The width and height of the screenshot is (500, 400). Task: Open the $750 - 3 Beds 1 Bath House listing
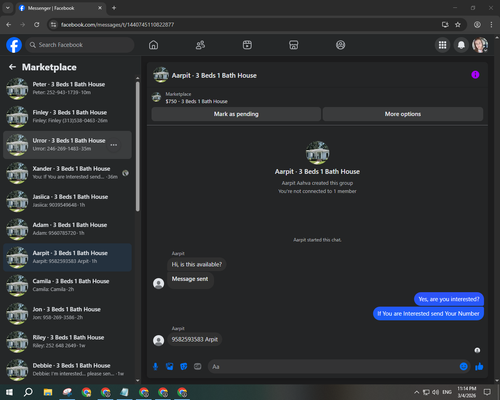196,101
